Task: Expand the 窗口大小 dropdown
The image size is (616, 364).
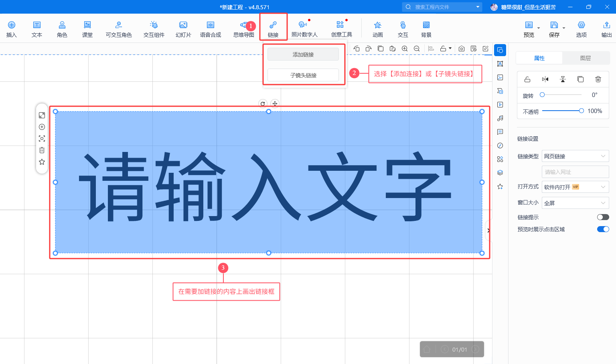Action: 575,203
